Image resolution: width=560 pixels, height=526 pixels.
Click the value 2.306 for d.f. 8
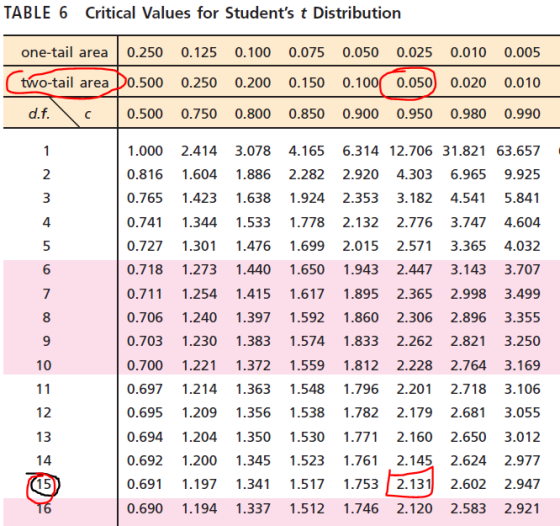point(414,317)
